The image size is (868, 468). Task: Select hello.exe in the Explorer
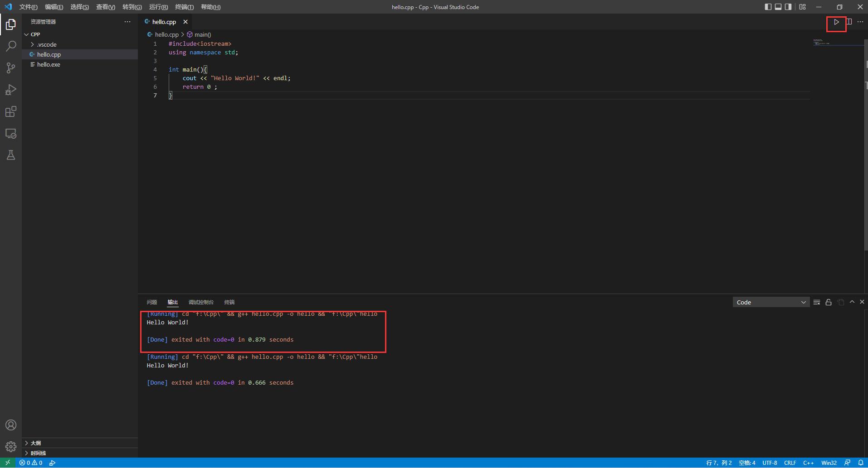(x=49, y=64)
